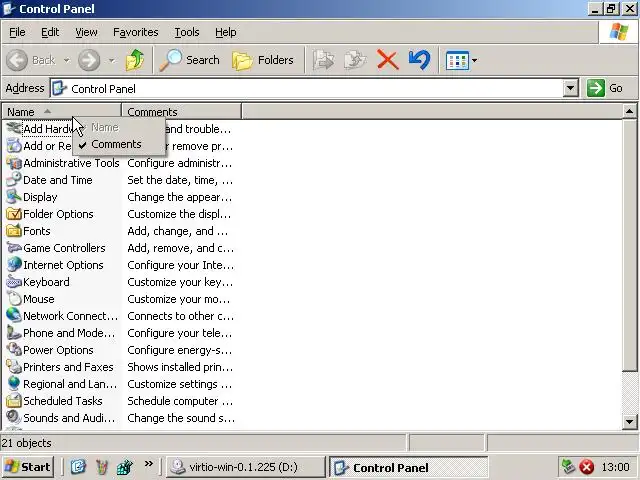This screenshot has width=640, height=480.
Task: Click the Control Panel taskbar button
Action: (x=408, y=467)
